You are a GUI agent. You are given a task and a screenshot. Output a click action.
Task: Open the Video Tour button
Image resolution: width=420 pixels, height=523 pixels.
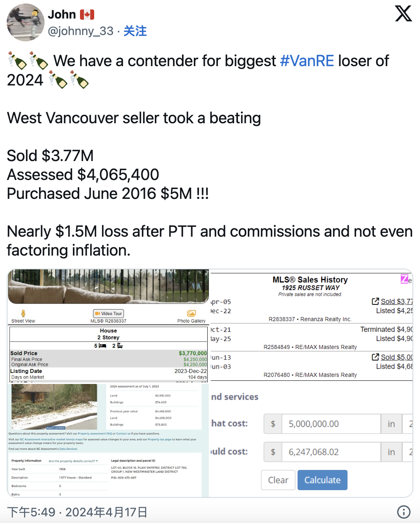click(x=108, y=313)
